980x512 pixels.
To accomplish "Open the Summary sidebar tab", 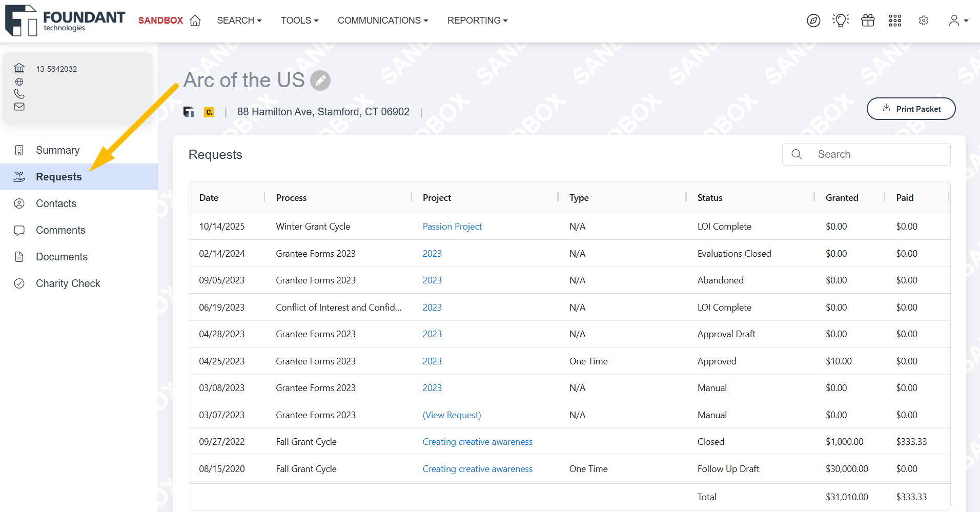I will (x=79, y=150).
